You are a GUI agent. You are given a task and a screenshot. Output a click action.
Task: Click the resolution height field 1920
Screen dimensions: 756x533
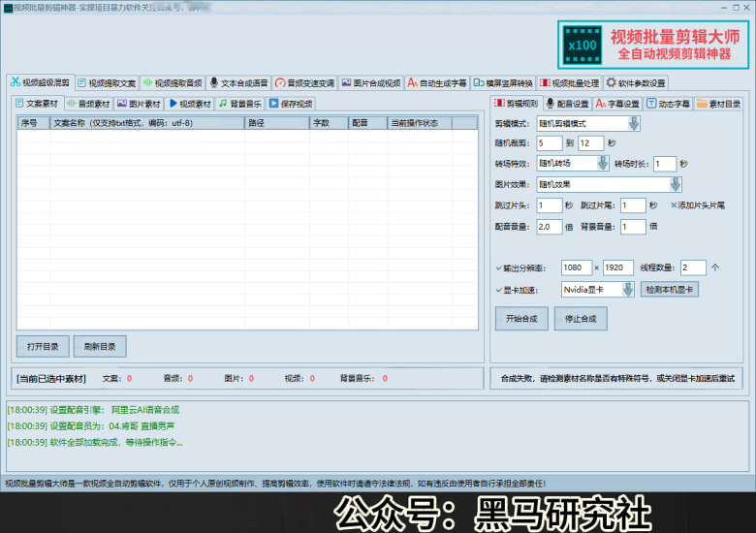pyautogui.click(x=618, y=267)
